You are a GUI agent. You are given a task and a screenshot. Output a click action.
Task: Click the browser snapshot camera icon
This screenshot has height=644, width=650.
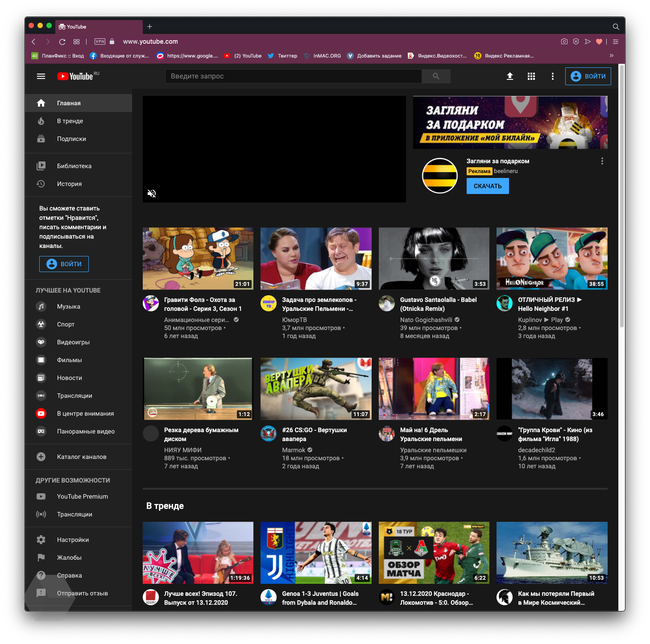click(564, 41)
